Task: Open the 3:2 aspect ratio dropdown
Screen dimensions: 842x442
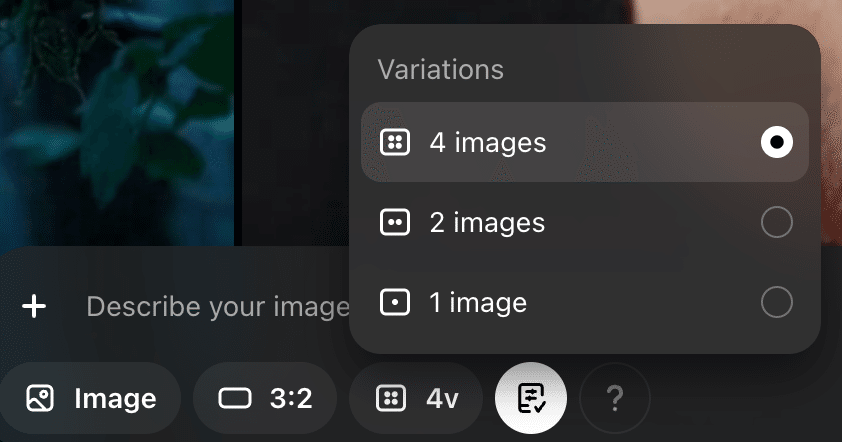Action: pos(266,399)
